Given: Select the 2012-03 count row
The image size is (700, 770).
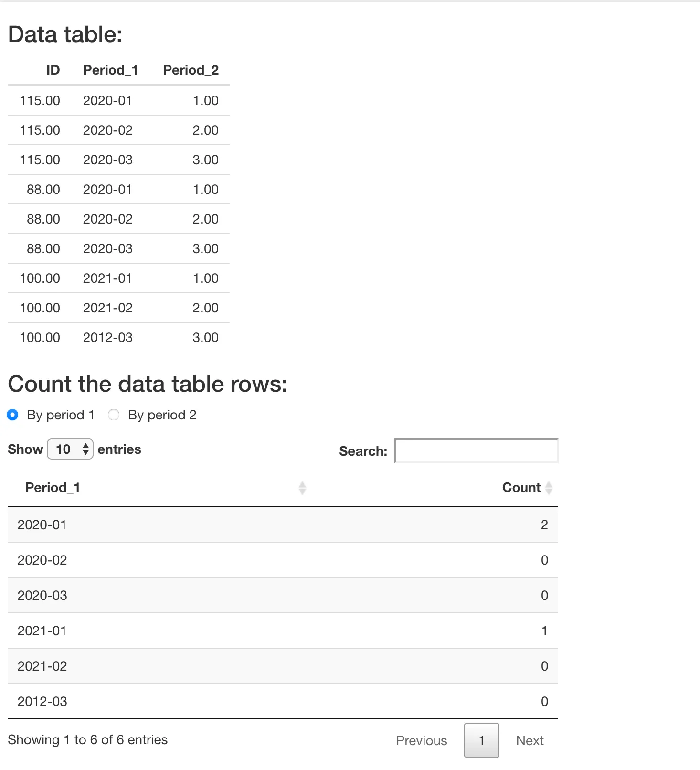Looking at the screenshot, I should pos(283,701).
